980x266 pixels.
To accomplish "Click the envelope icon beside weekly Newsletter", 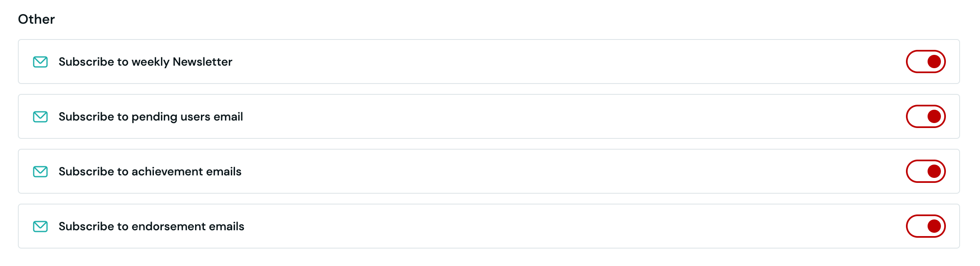I will (40, 62).
